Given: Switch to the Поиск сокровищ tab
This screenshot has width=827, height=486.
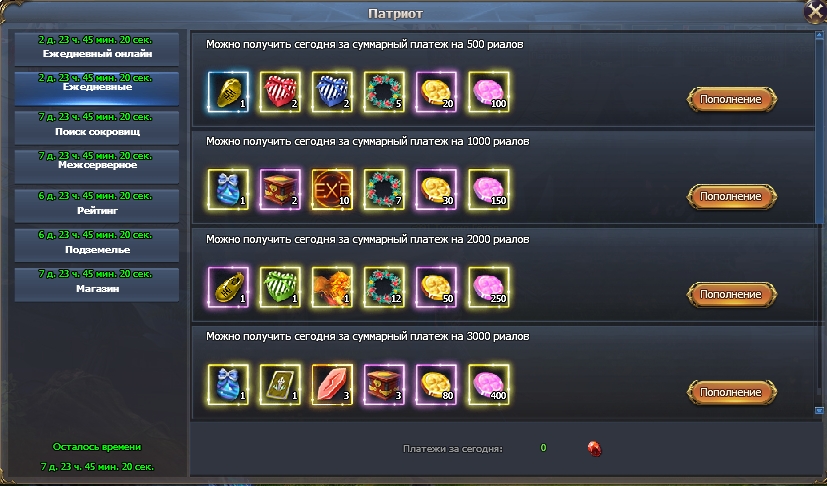Looking at the screenshot, I should click(97, 127).
